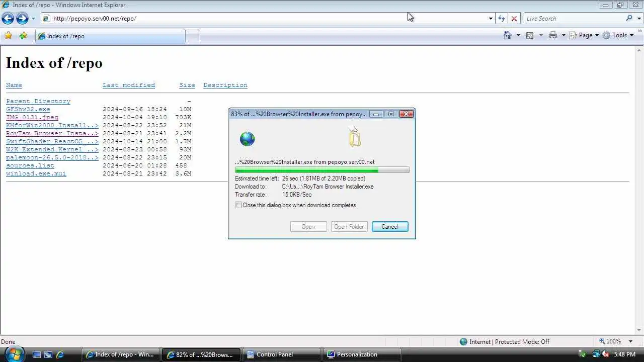Viewport: 644px width, 362px height.
Task: Switch to the Personalization taskbar window
Action: [362, 354]
